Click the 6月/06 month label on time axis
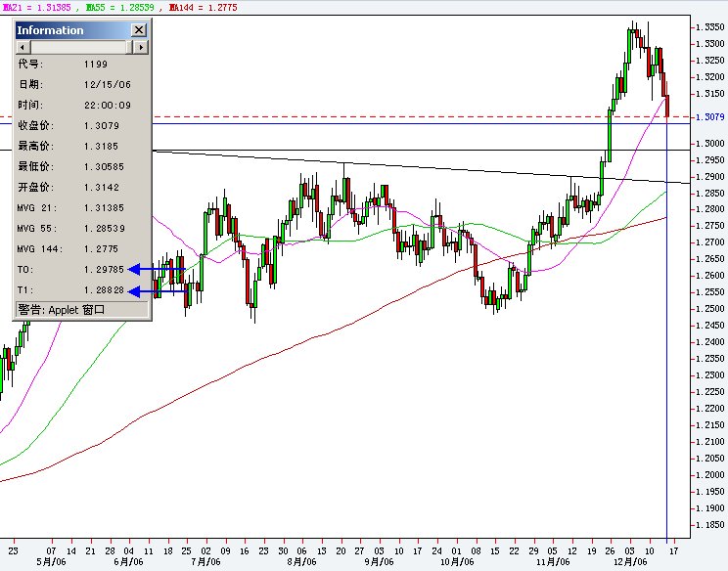 click(128, 562)
